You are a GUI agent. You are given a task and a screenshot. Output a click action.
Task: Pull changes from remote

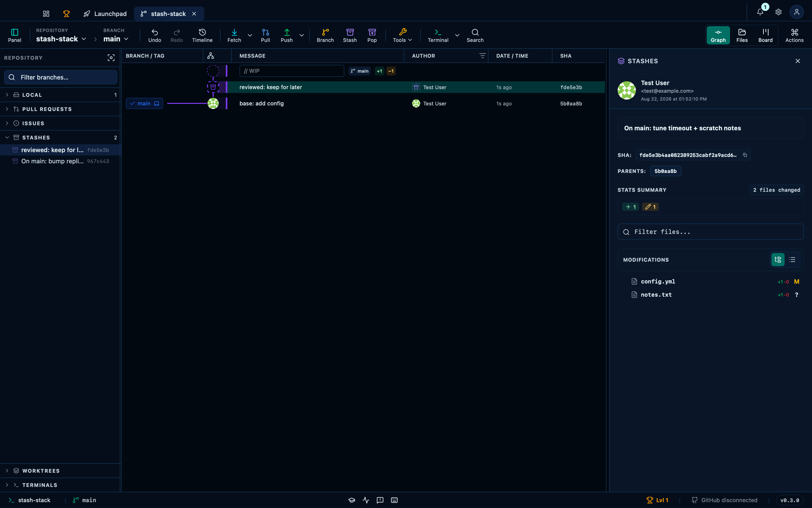click(x=265, y=35)
